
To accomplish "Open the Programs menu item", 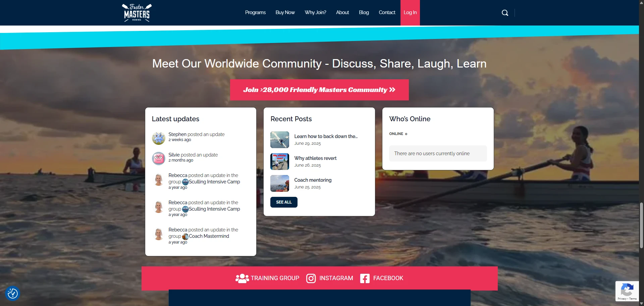I will [255, 12].
